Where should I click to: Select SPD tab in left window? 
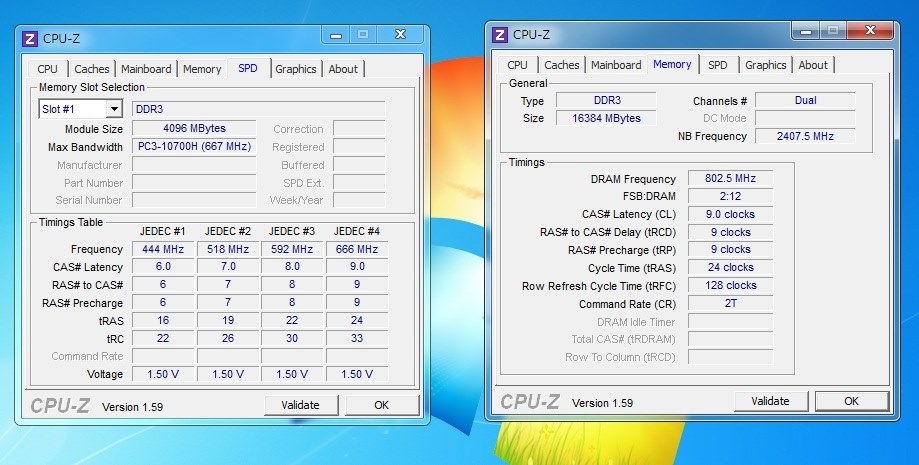tap(248, 68)
